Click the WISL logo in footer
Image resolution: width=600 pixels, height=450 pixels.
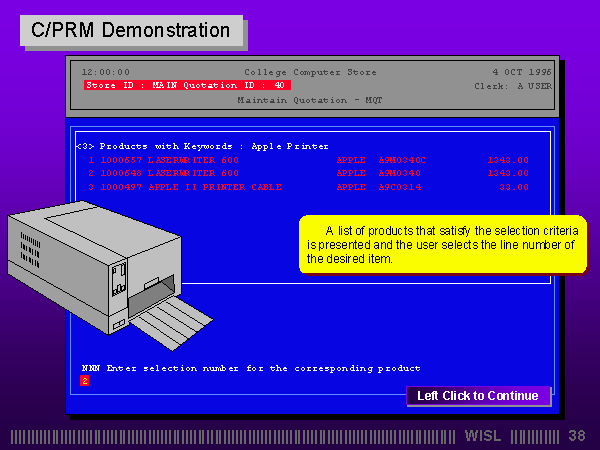pos(485,436)
